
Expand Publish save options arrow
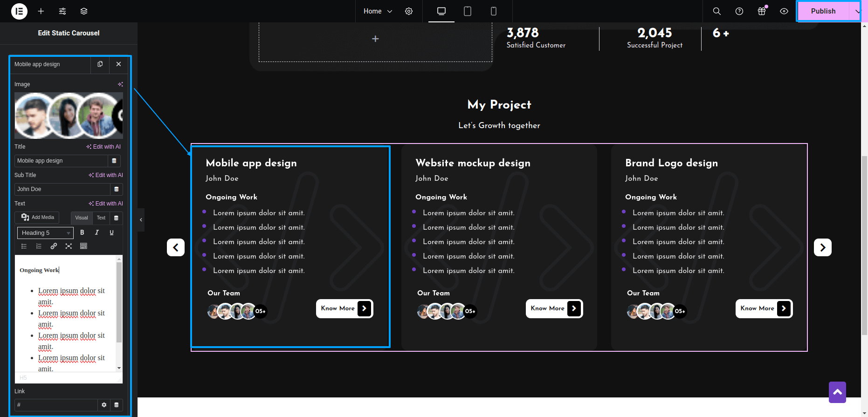click(857, 11)
